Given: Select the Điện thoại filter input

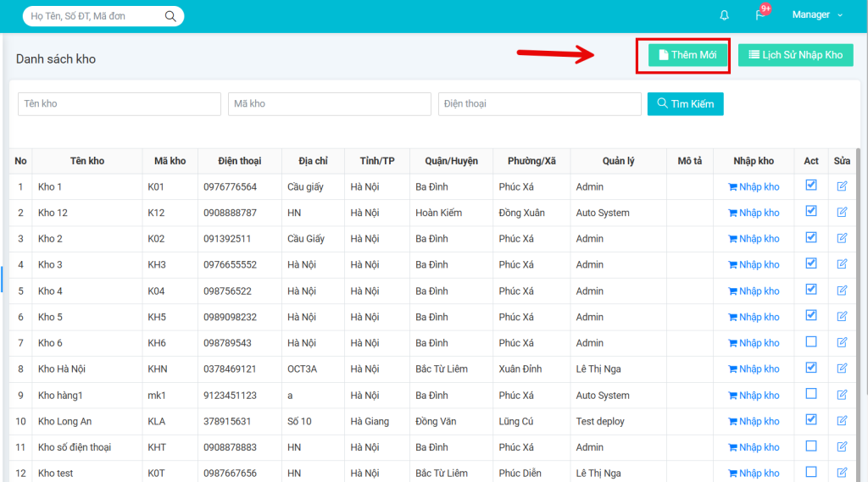Looking at the screenshot, I should (x=539, y=104).
